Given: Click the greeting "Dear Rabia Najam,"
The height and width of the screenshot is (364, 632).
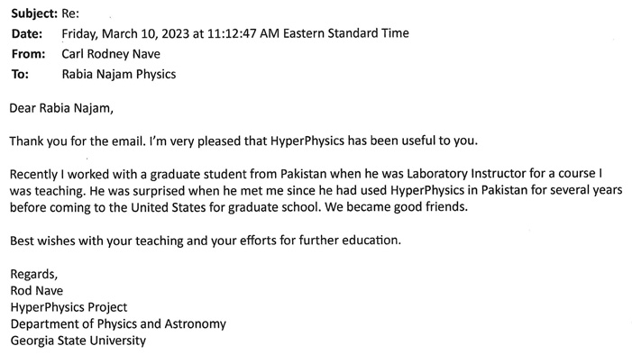Looking at the screenshot, I should coord(61,108).
